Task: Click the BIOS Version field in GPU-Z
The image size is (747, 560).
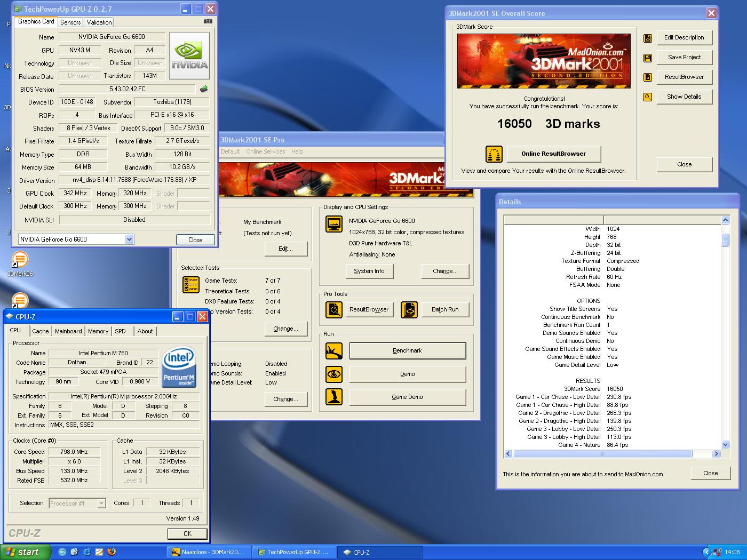Action: 127,89
